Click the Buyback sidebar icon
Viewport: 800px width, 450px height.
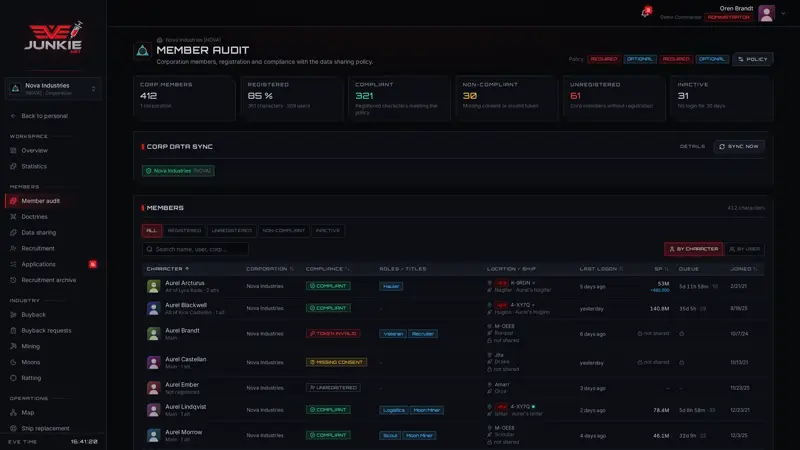pos(13,315)
